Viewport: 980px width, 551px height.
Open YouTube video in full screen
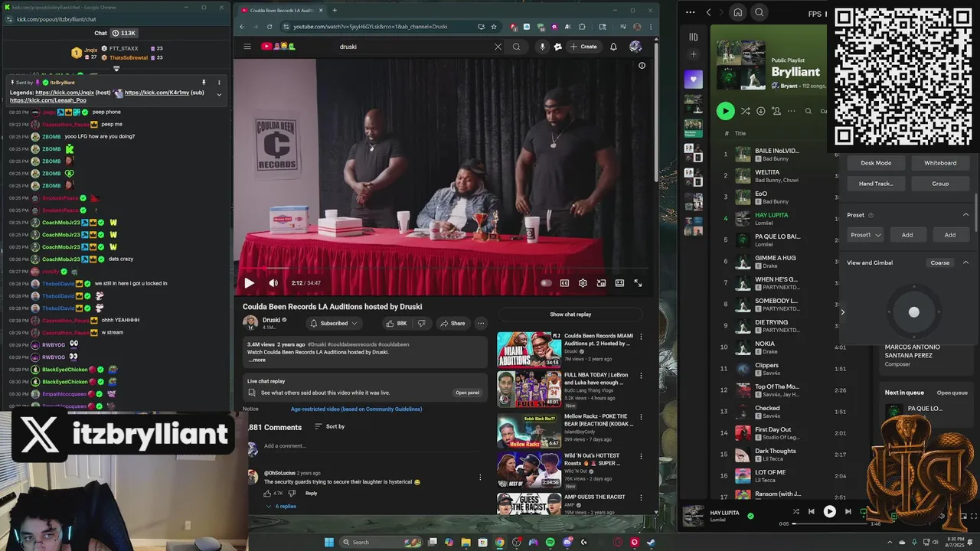[x=638, y=283]
